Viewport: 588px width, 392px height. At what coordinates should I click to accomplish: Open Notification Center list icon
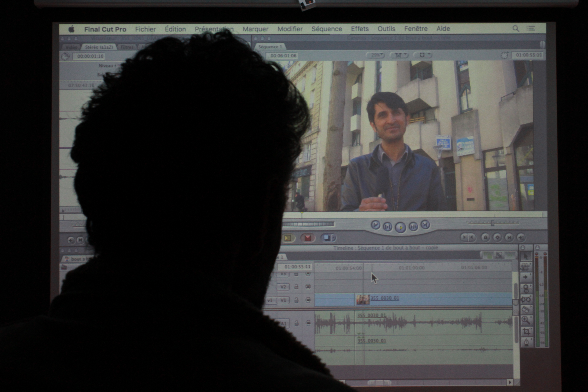coord(531,28)
